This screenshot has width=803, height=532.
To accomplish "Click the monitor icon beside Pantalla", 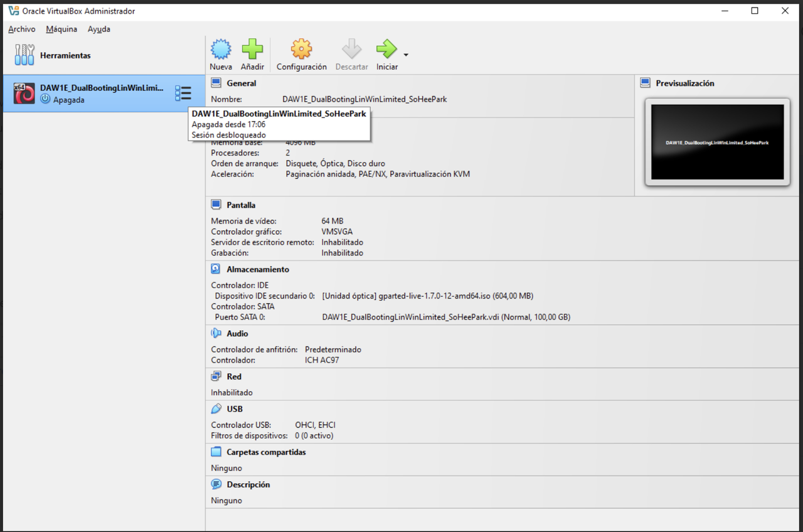I will pos(214,205).
